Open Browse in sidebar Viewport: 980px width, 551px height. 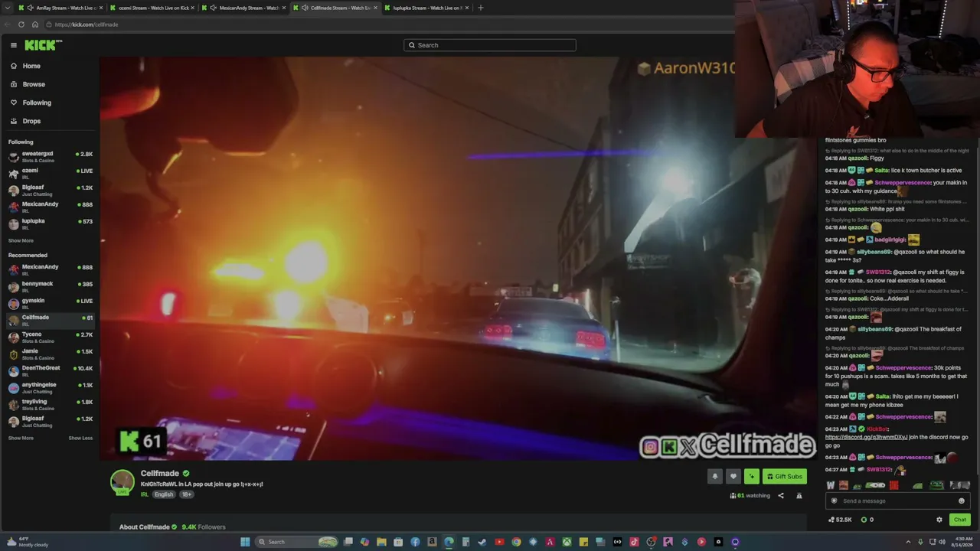pyautogui.click(x=34, y=84)
